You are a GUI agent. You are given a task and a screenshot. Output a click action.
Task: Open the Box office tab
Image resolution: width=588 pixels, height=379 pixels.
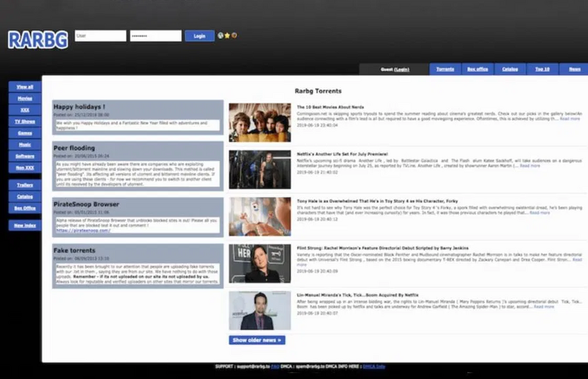click(477, 69)
